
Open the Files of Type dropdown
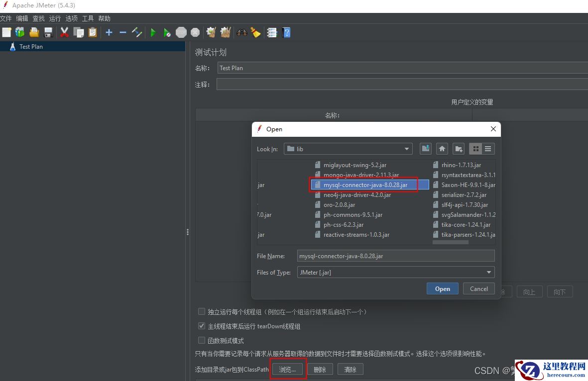[396, 273]
